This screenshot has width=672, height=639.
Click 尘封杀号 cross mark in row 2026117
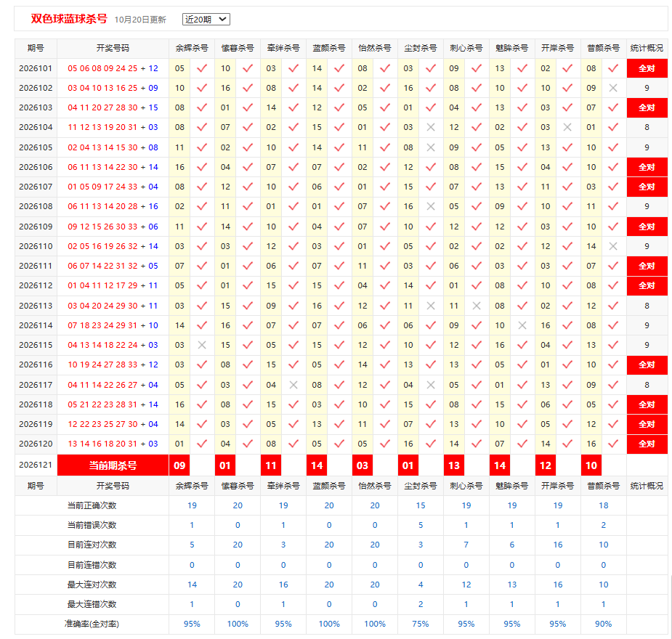coord(431,385)
